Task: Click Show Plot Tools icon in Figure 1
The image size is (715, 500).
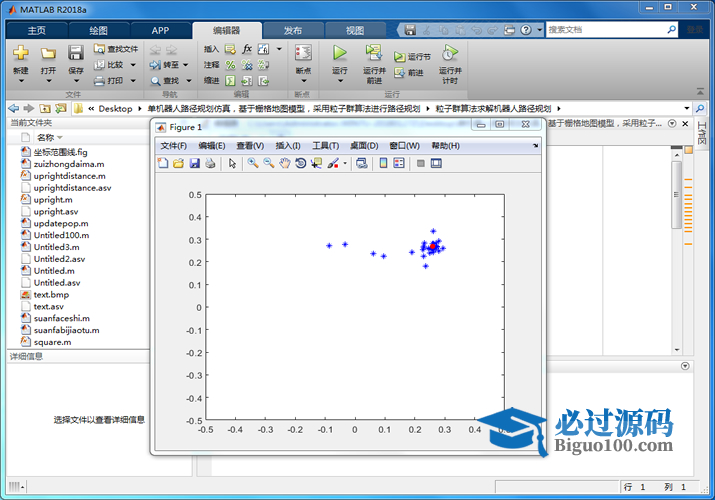Action: (x=436, y=163)
